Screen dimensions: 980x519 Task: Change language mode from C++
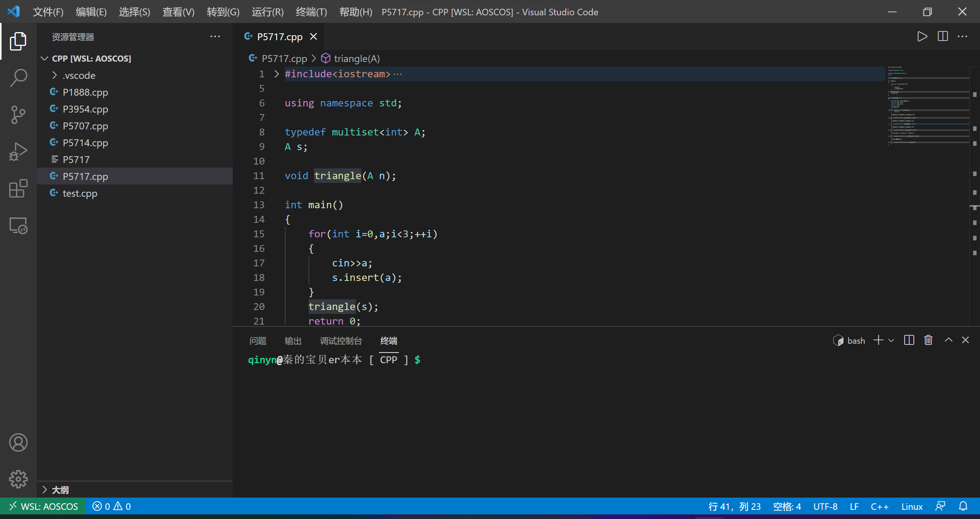point(879,506)
